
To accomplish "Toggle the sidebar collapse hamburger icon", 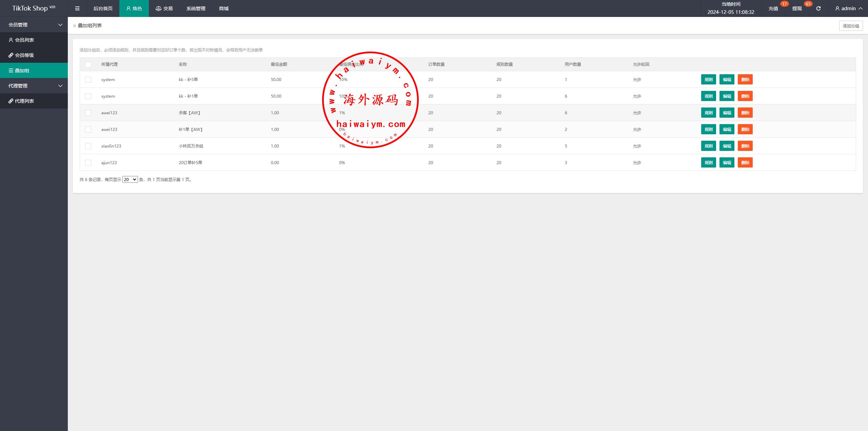I will click(x=77, y=8).
